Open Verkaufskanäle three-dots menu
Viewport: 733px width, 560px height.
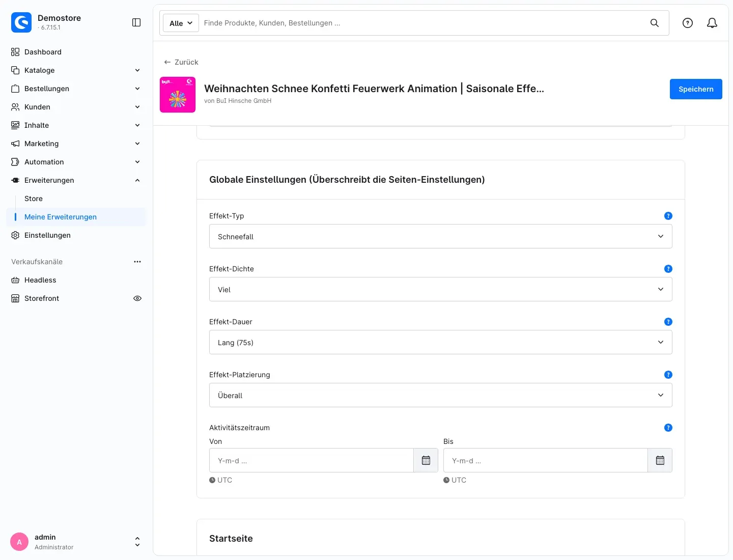[137, 262]
